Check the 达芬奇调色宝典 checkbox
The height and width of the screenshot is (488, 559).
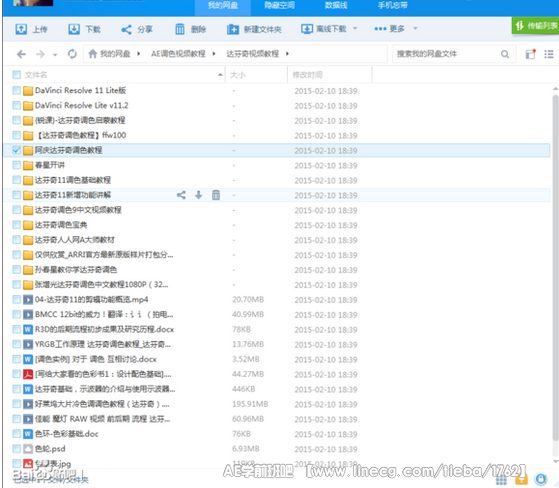pos(16,225)
